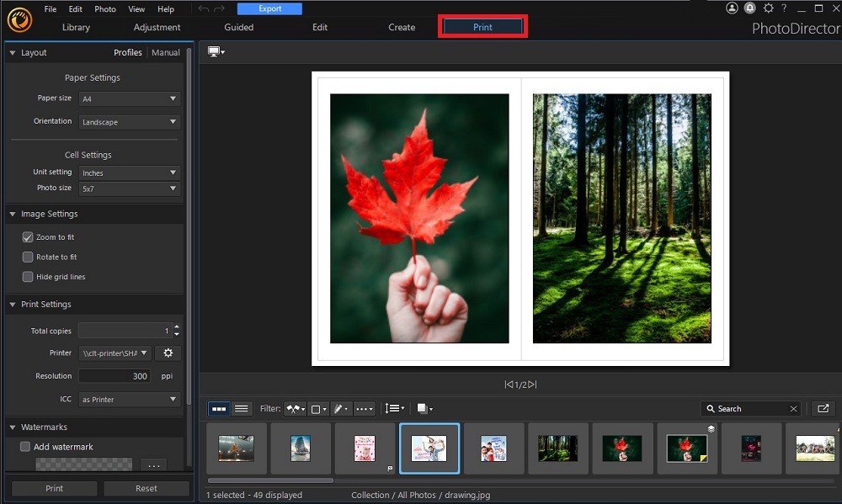Open the Photo menu
This screenshot has width=842, height=504.
tap(104, 9)
